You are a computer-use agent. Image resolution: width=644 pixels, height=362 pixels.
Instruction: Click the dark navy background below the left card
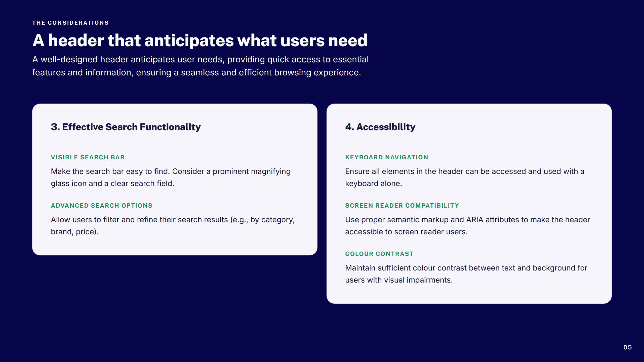[x=175, y=302]
